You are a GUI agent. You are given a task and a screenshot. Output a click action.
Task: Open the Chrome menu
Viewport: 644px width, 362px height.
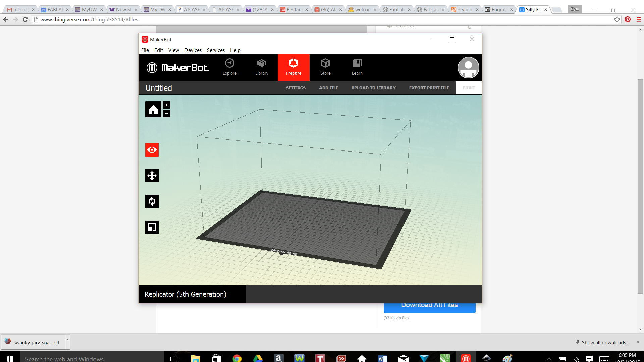coord(638,19)
